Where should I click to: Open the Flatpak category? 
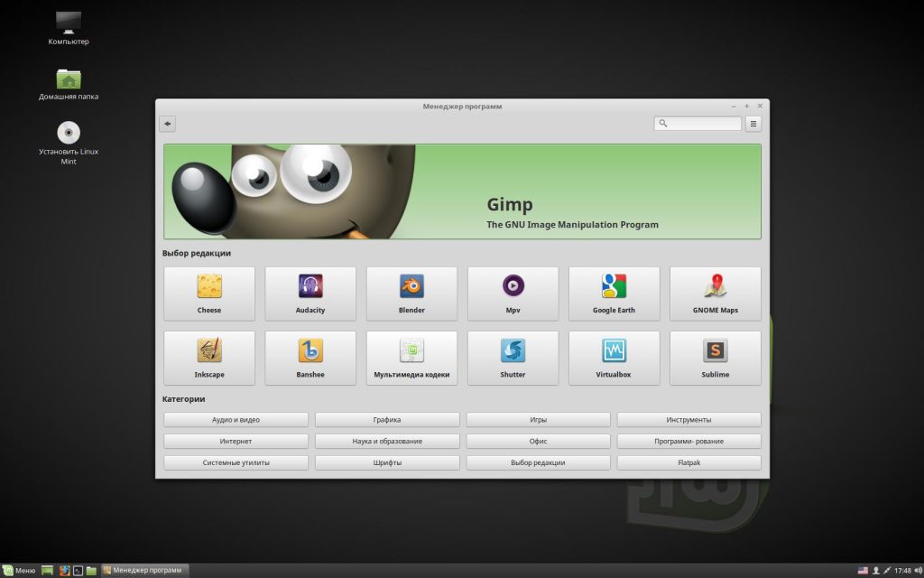click(688, 462)
